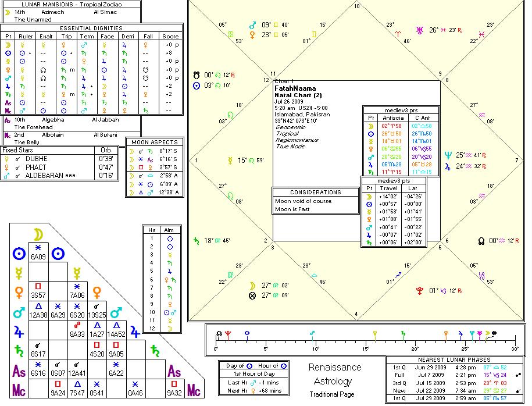Click the Full moon Jul 7 2009 row
This screenshot has width=532, height=406.
[454, 375]
